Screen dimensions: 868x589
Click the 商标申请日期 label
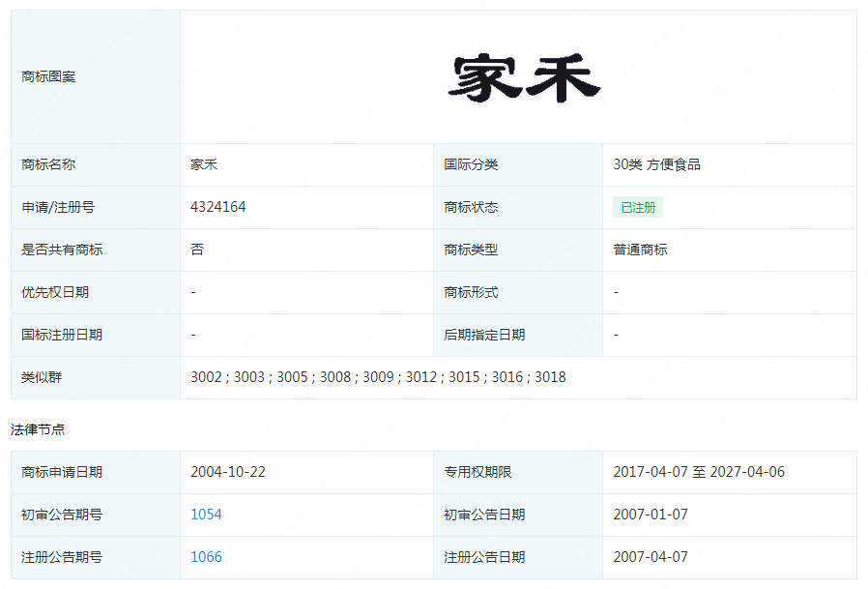[62, 472]
